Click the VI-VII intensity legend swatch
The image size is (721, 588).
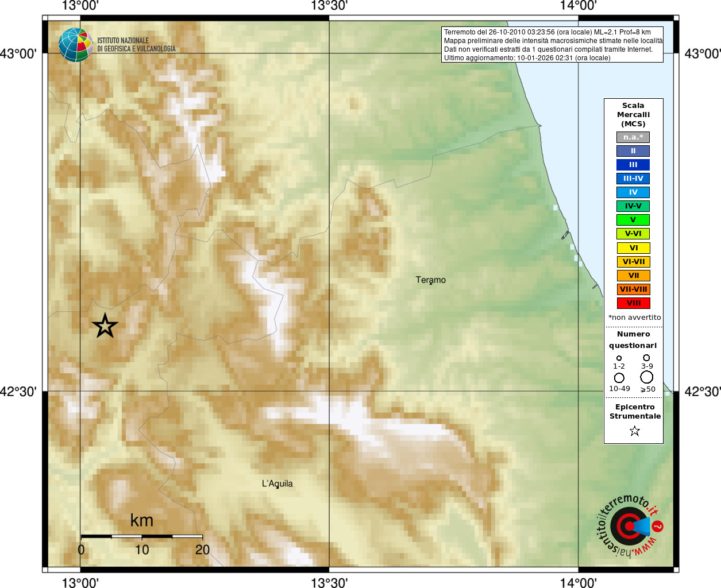point(634,262)
